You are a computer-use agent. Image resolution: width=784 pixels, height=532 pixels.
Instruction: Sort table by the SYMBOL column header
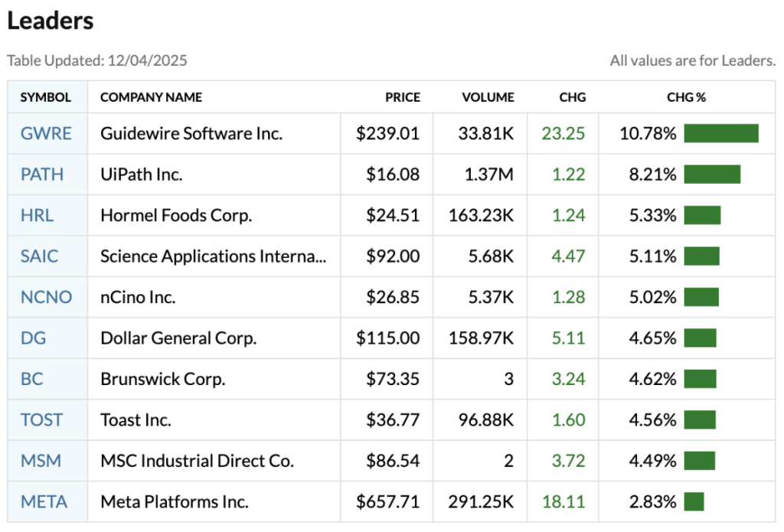(46, 97)
